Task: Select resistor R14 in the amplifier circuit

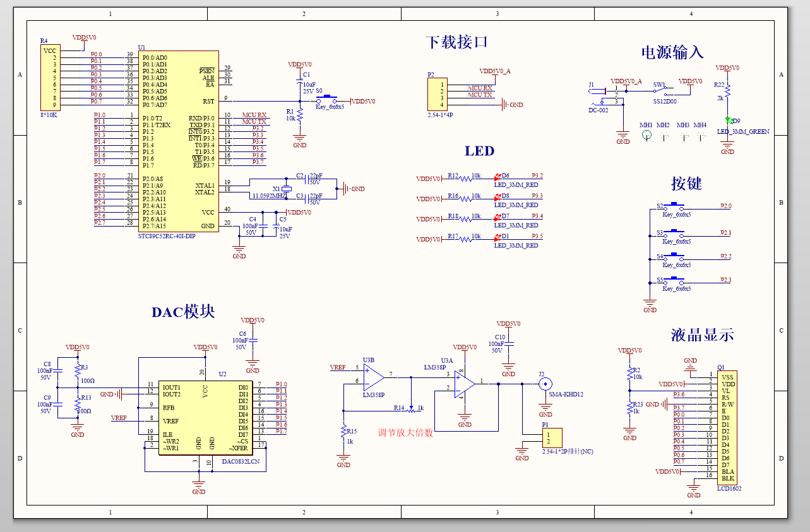Action: [412, 409]
